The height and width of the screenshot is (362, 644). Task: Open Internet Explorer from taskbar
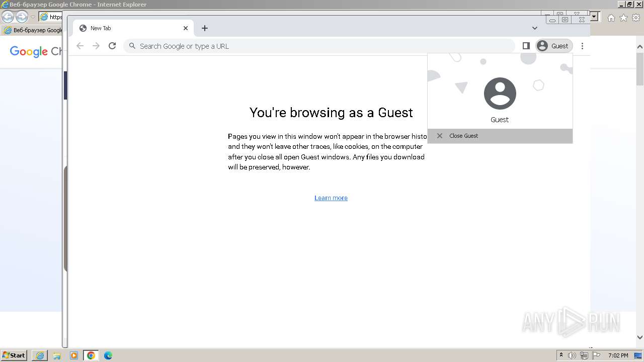pos(40,355)
